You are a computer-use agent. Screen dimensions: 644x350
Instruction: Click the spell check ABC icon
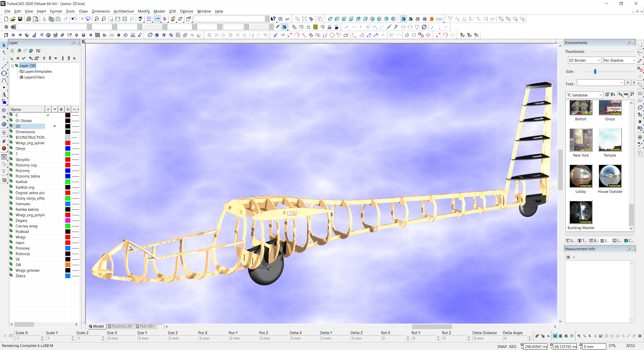[140, 19]
